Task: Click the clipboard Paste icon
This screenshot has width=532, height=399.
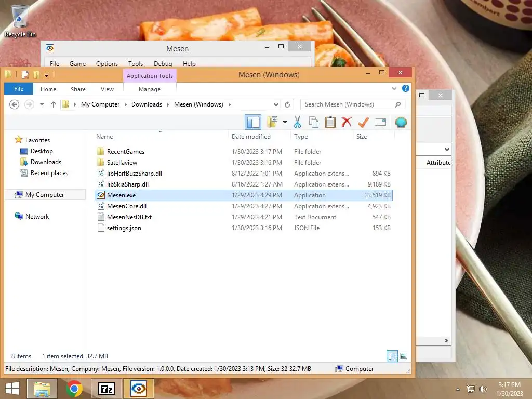Action: (x=330, y=122)
